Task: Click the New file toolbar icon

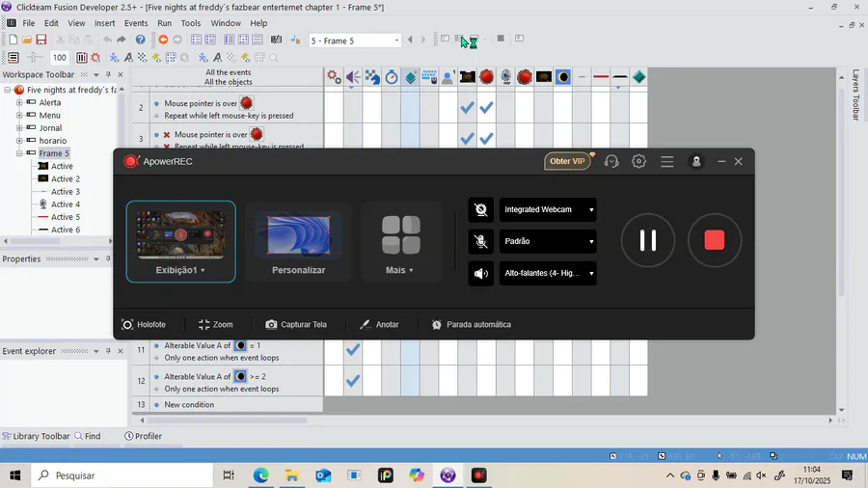Action: coord(13,40)
